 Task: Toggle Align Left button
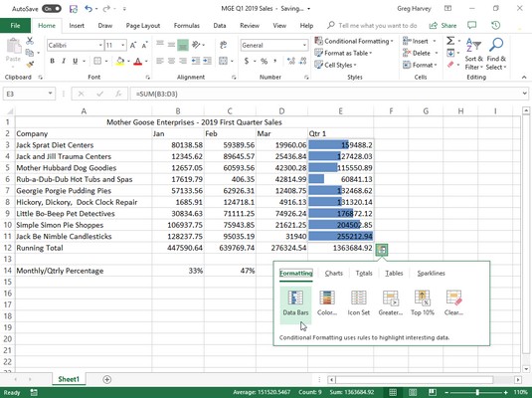pyautogui.click(x=160, y=61)
